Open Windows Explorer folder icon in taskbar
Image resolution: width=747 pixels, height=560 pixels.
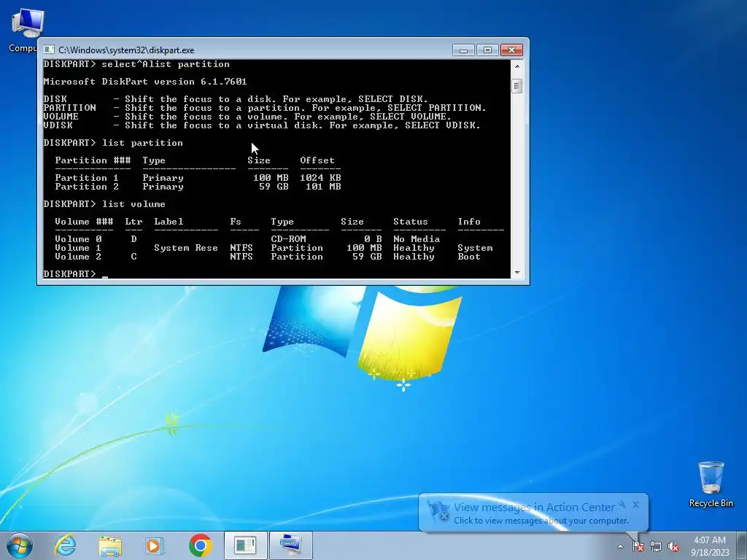[110, 545]
